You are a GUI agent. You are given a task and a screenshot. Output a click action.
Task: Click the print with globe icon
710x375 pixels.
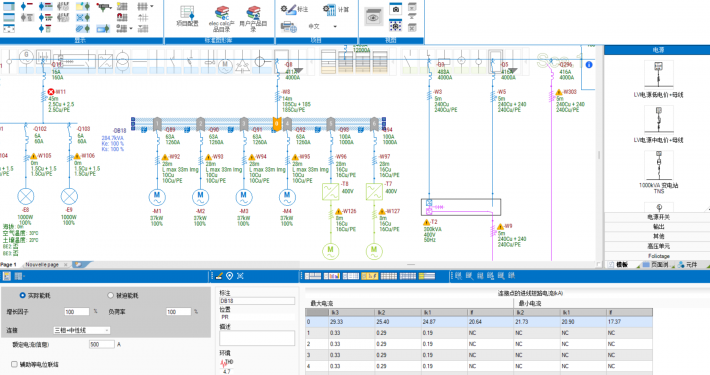[x=288, y=27]
